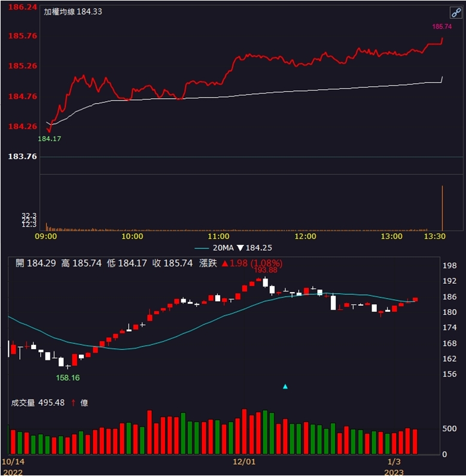Click the 13:00 time axis label

pyautogui.click(x=392, y=236)
